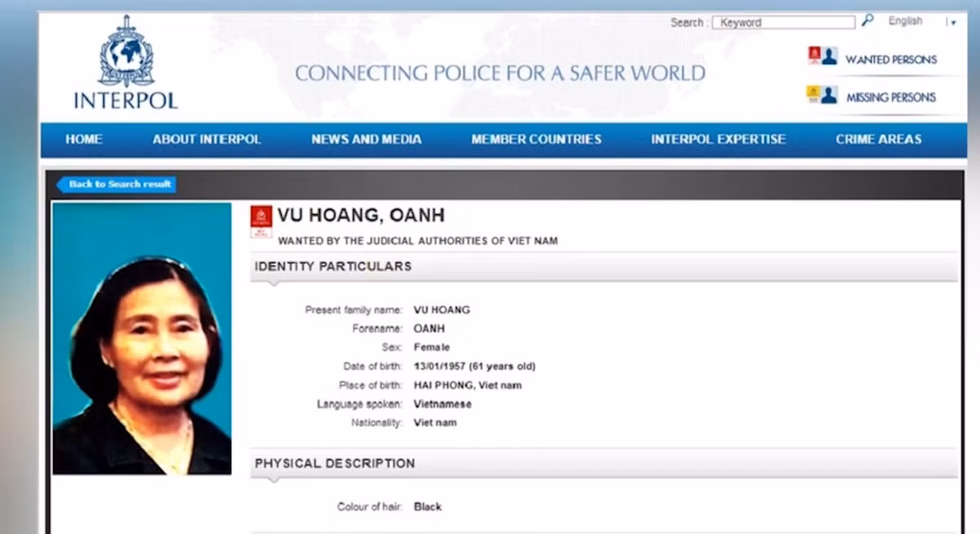Click the Red Notice badge beside the name heading
The height and width of the screenshot is (534, 980).
pyautogui.click(x=261, y=221)
